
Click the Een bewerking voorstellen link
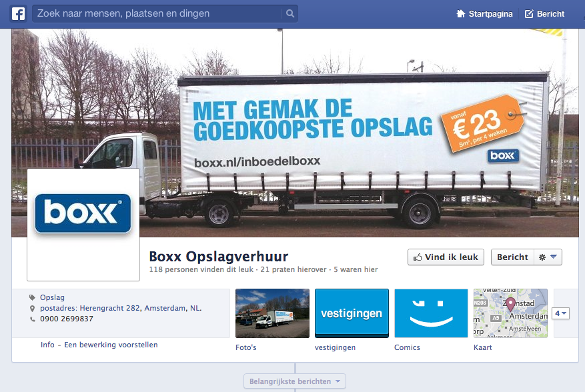(111, 345)
